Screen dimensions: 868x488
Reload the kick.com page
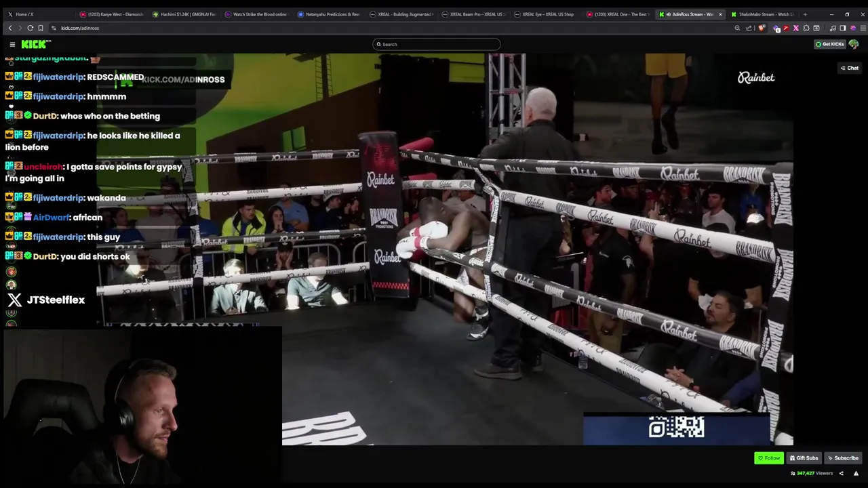coord(30,28)
